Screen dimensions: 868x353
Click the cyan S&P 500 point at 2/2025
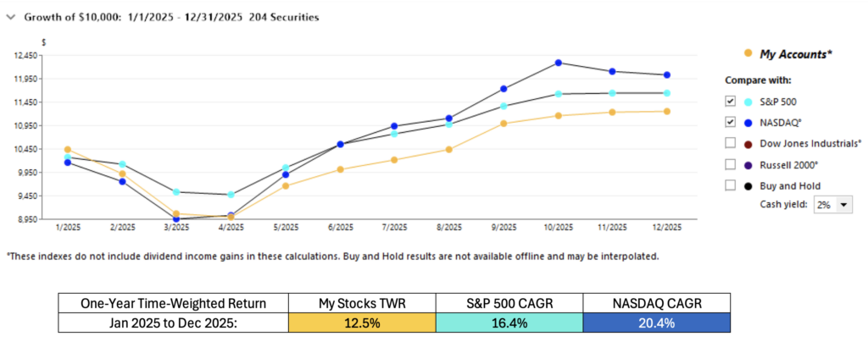coord(122,164)
